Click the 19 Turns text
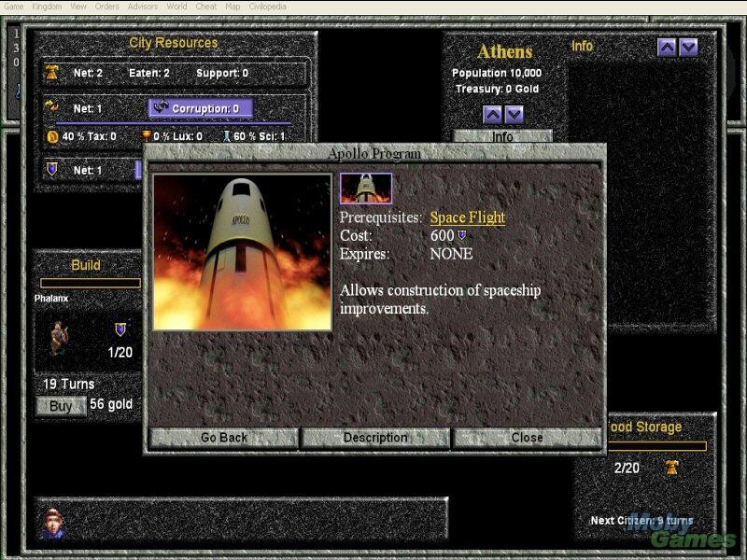The width and height of the screenshot is (747, 560). tap(68, 384)
